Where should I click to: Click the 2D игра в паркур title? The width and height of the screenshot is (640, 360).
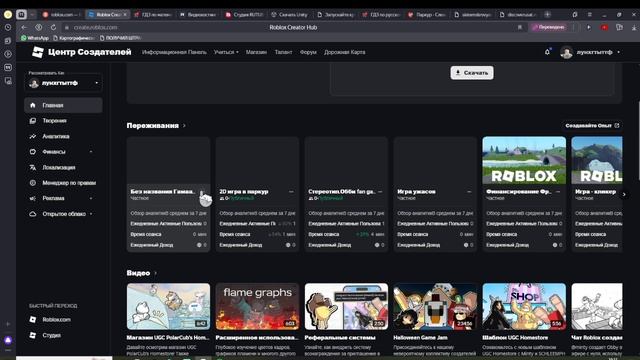click(x=244, y=191)
